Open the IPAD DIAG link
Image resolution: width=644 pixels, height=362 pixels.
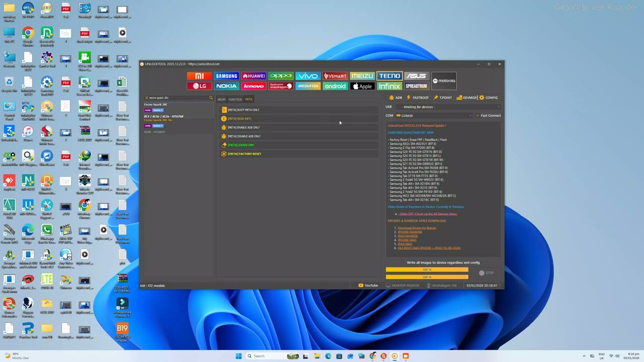[405, 244]
